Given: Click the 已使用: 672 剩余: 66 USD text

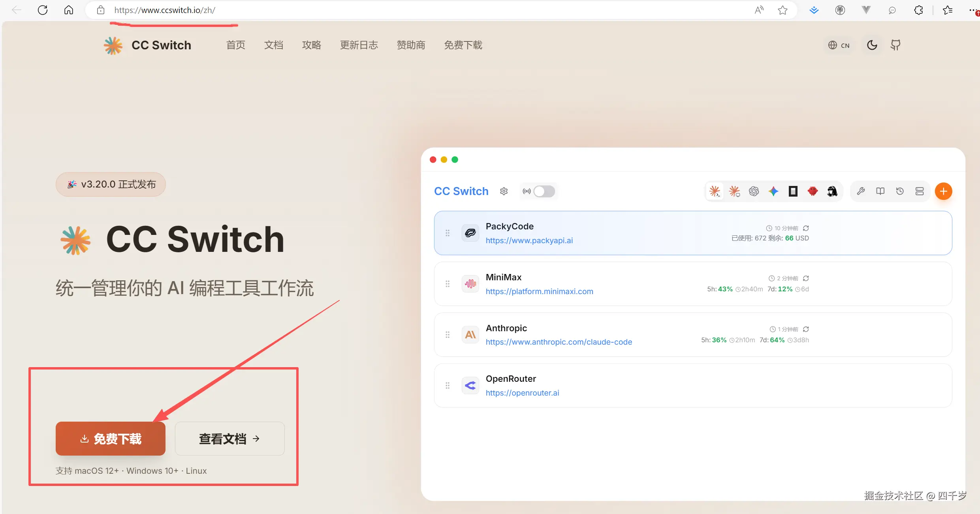Looking at the screenshot, I should tap(770, 238).
